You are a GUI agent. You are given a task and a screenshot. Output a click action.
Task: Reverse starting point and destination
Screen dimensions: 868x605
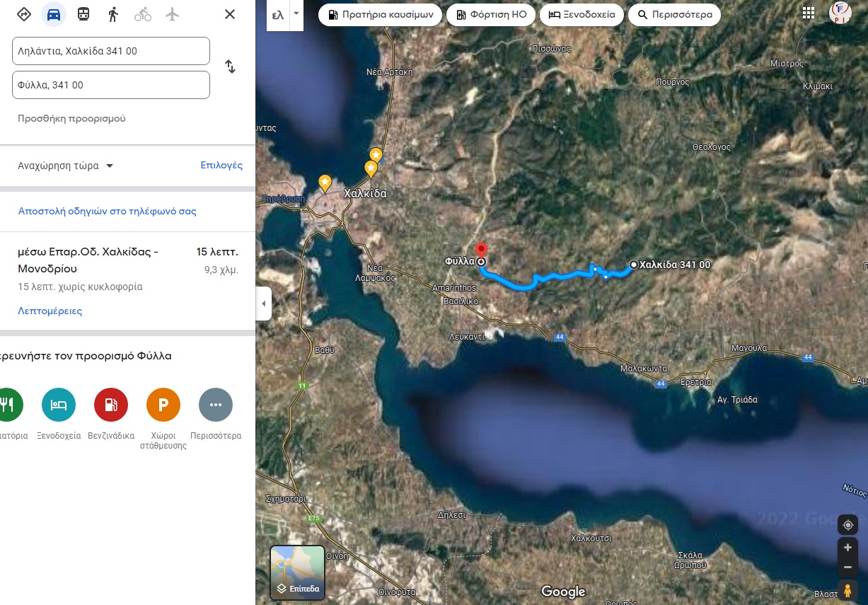[x=230, y=67]
